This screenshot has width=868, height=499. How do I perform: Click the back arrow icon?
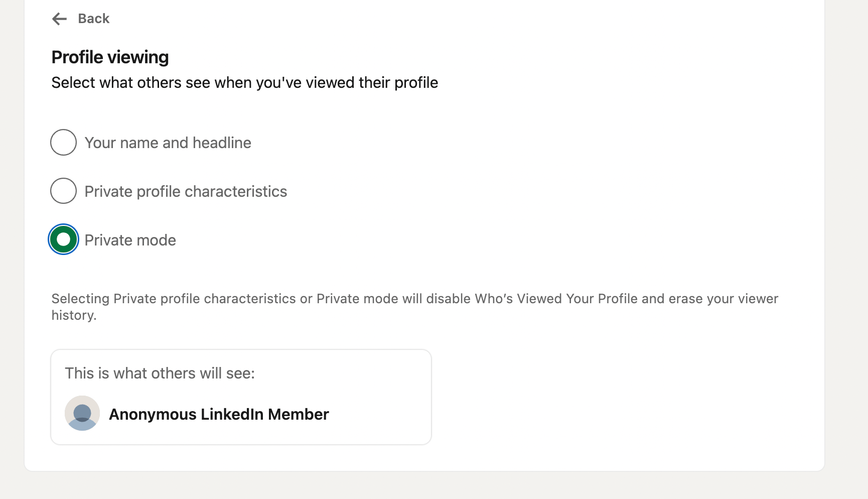59,19
